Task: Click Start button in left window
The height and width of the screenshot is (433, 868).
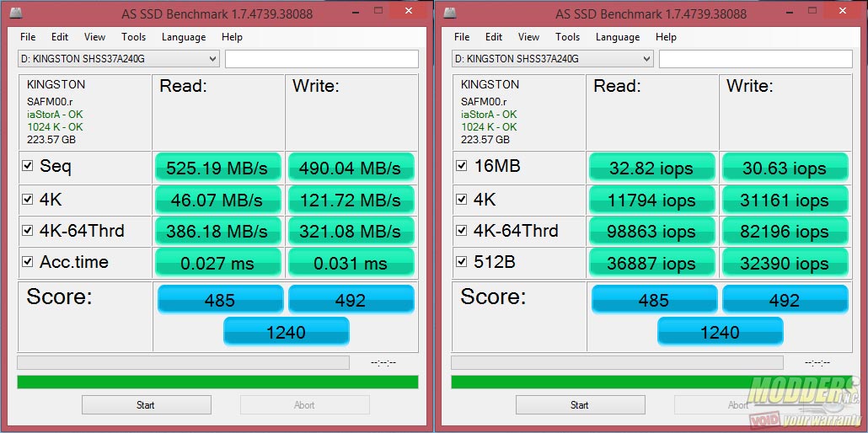Action: pos(146,404)
